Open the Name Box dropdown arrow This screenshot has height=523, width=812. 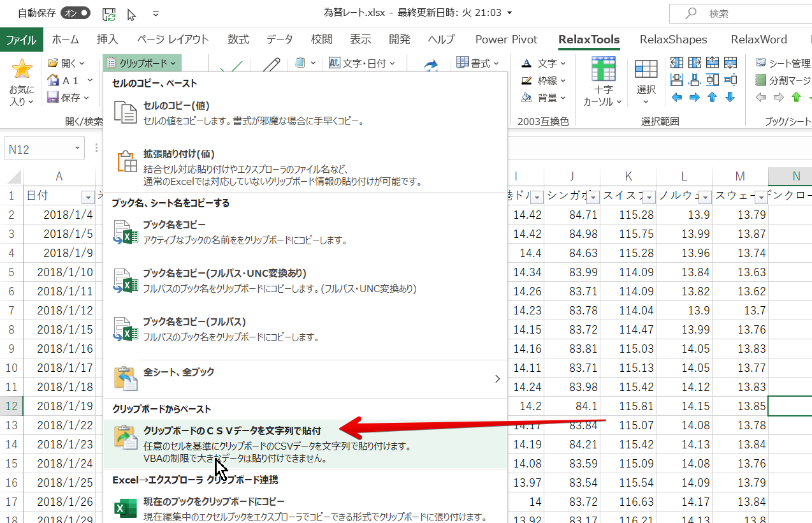78,149
